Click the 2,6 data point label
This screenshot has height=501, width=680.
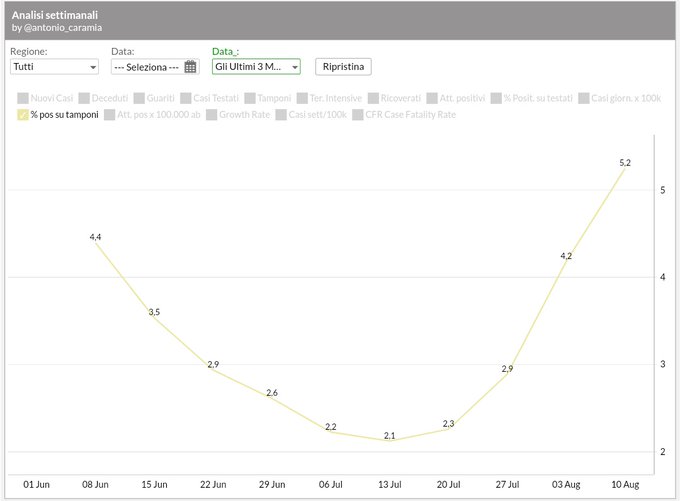(x=272, y=393)
